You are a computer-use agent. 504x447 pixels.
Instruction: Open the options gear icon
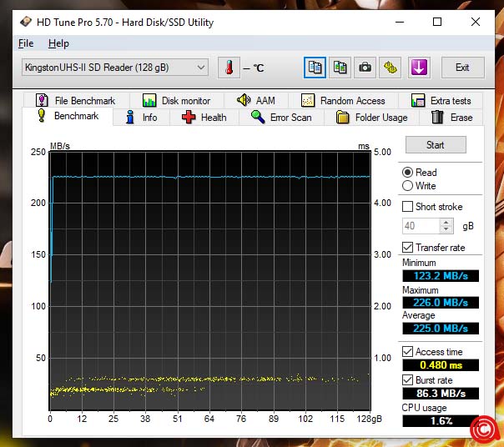click(390, 68)
